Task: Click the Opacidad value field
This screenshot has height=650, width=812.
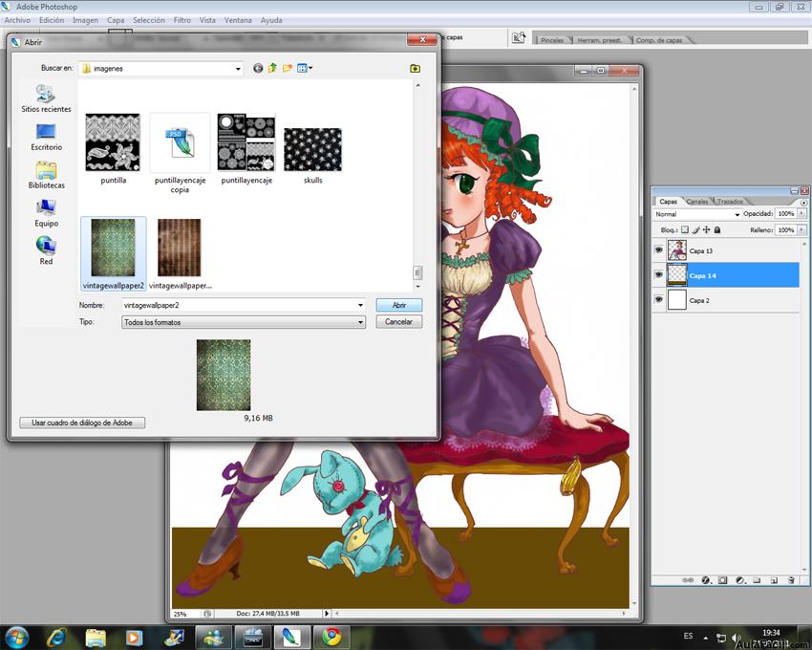Action: [786, 213]
